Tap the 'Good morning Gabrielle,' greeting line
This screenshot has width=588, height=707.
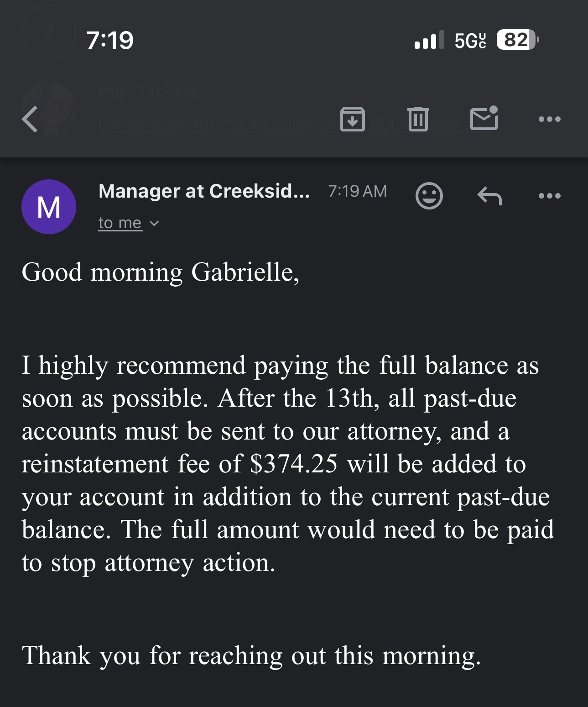160,272
